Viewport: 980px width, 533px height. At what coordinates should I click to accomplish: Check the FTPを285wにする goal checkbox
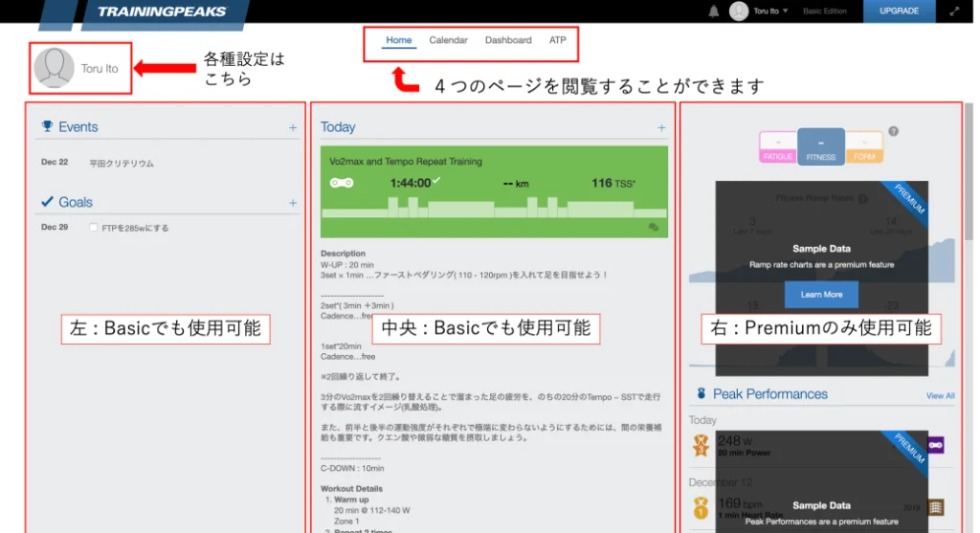pos(93,228)
